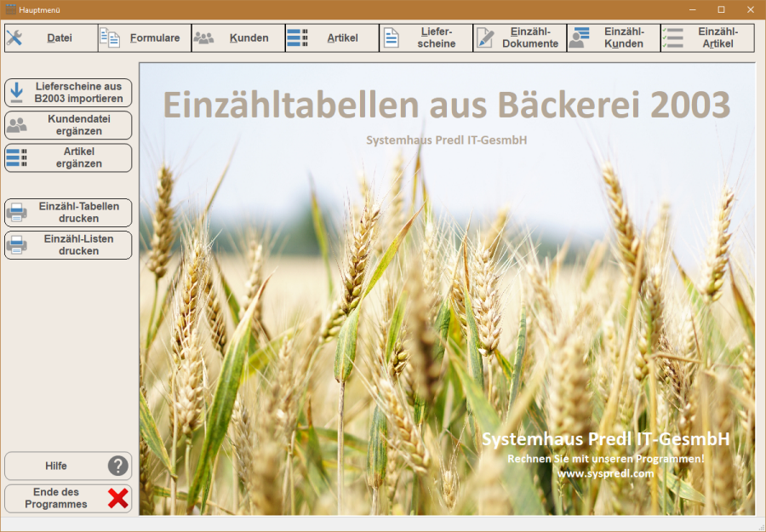
Task: Import Lieferscheine aus B2003
Action: click(x=68, y=92)
